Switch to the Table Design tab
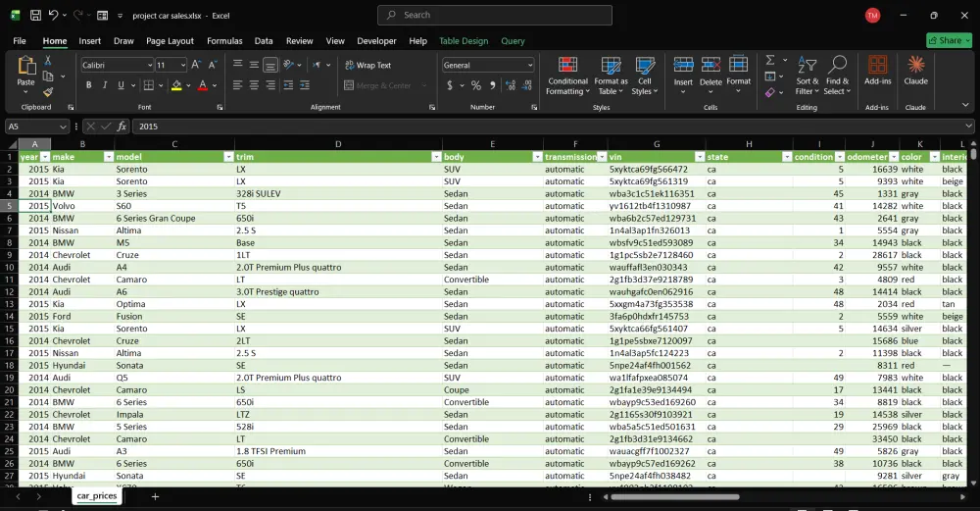This screenshot has width=980, height=511. 464,40
